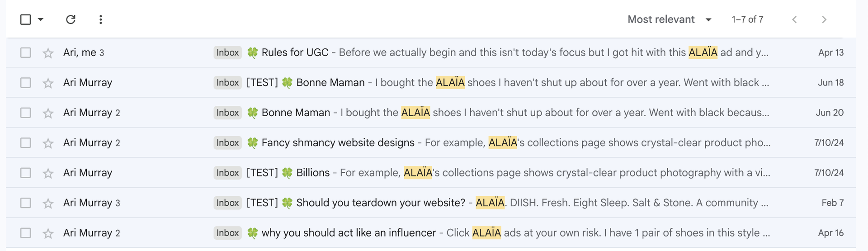The width and height of the screenshot is (868, 251).
Task: Check the box for Should you teardown email
Action: [26, 203]
